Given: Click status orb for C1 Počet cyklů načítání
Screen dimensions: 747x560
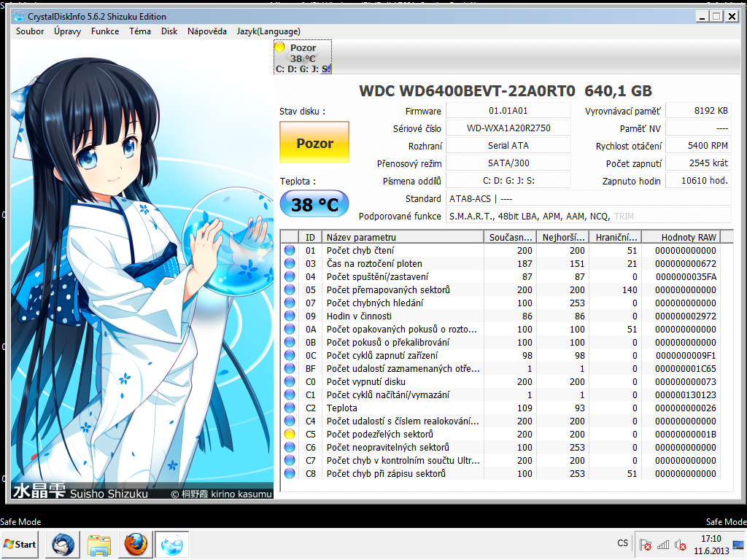Looking at the screenshot, I should tap(290, 394).
